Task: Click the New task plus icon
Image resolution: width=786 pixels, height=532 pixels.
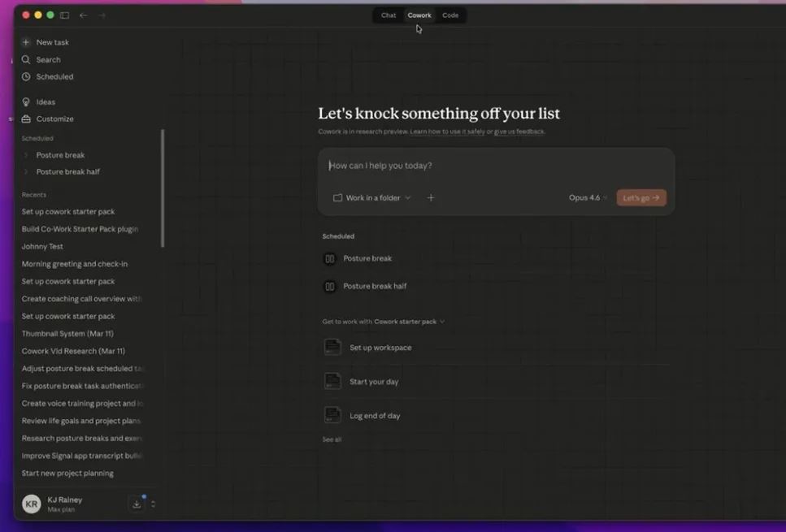Action: (x=26, y=42)
